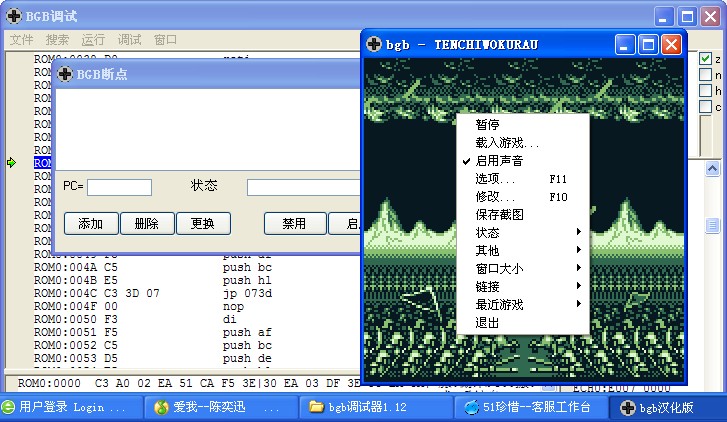Open 修改... from the context menu
Image resolution: width=727 pixels, height=422 pixels.
point(523,197)
